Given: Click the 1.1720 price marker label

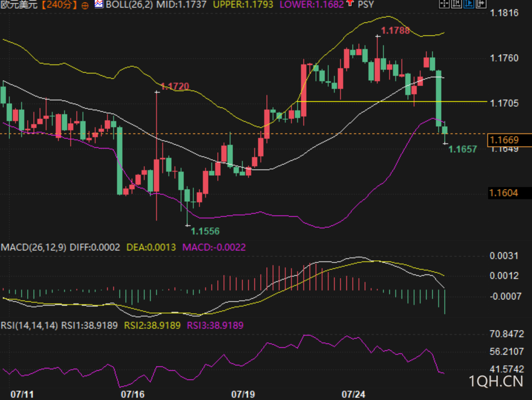Looking at the screenshot, I should (175, 86).
